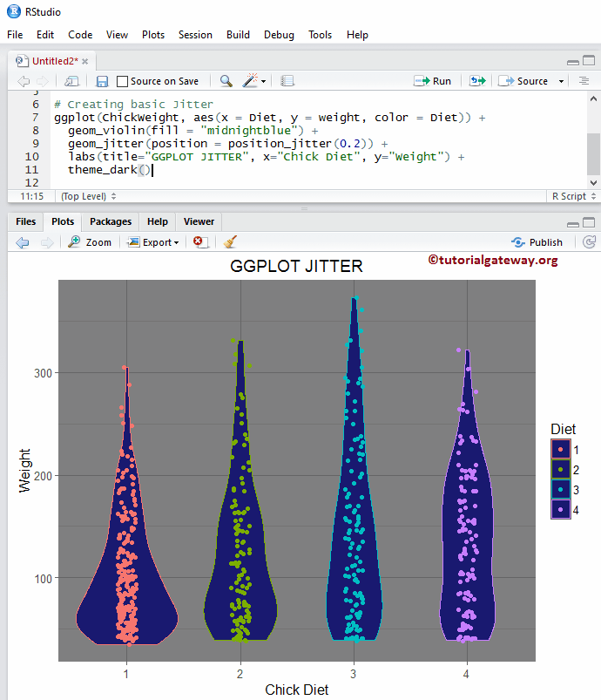601x700 pixels.
Task: Open the Plots menu
Action: (x=153, y=35)
